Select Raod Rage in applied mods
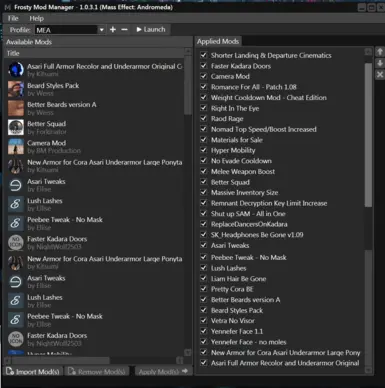Viewport: 385px width, 388px height. (x=227, y=119)
